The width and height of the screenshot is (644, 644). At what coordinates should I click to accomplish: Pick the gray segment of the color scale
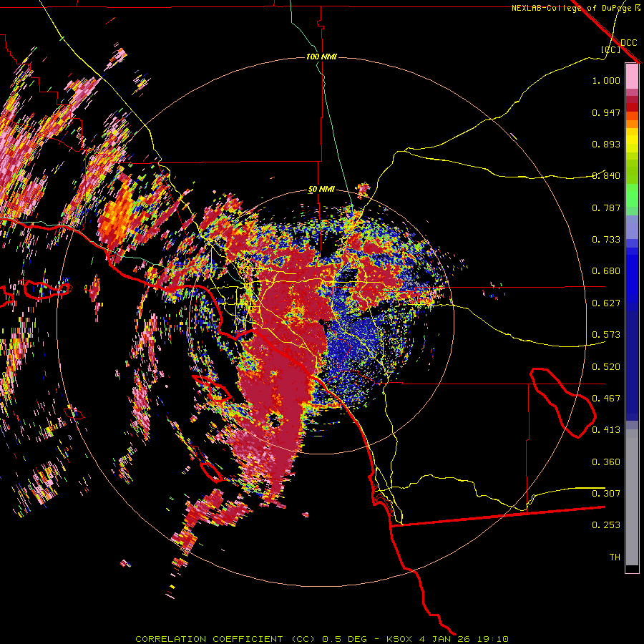point(632,497)
